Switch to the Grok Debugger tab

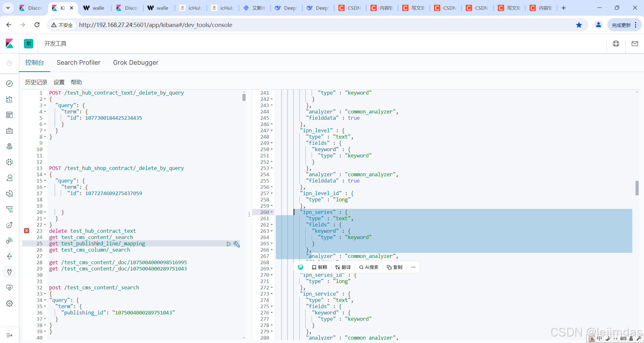(136, 63)
